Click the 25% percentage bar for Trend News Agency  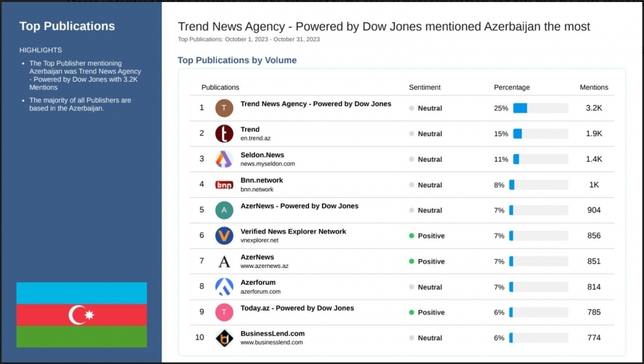(540, 108)
